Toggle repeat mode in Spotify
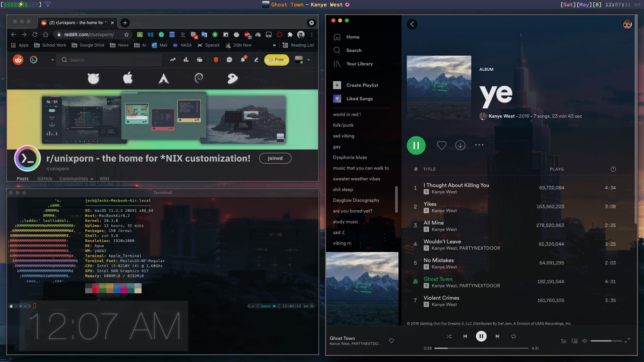 point(513,336)
